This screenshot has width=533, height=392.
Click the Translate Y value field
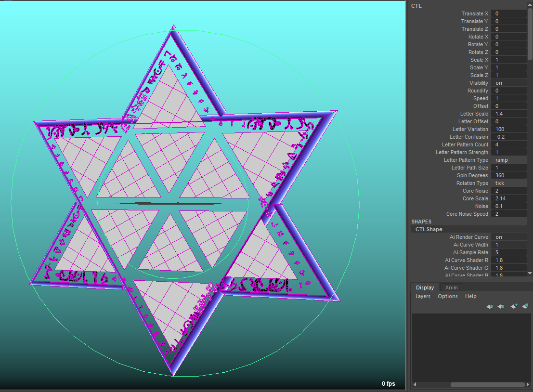[509, 21]
